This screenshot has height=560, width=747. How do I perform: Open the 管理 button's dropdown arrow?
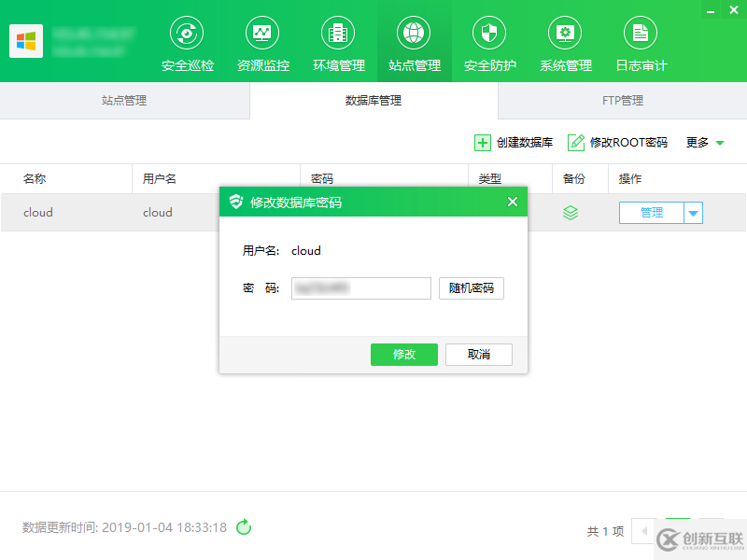(x=694, y=213)
